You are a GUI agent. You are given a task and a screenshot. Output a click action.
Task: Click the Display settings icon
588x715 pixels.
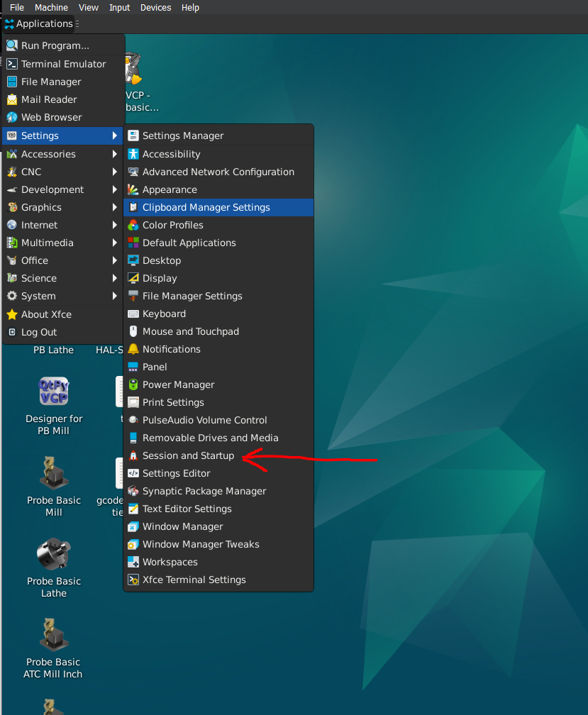tap(133, 278)
